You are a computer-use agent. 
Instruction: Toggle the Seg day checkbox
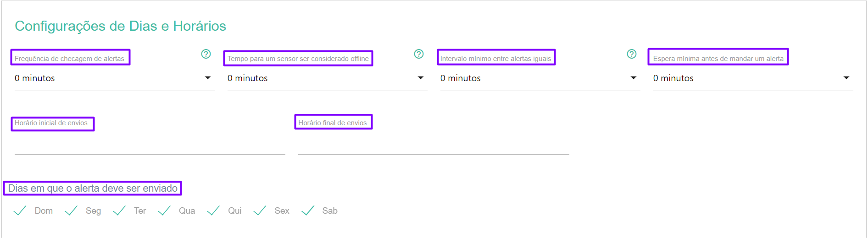pyautogui.click(x=71, y=211)
